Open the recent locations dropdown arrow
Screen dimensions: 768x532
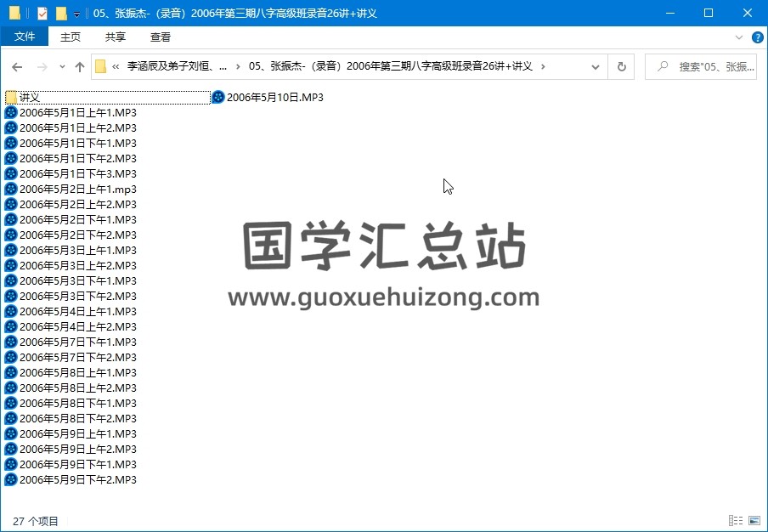pos(62,66)
